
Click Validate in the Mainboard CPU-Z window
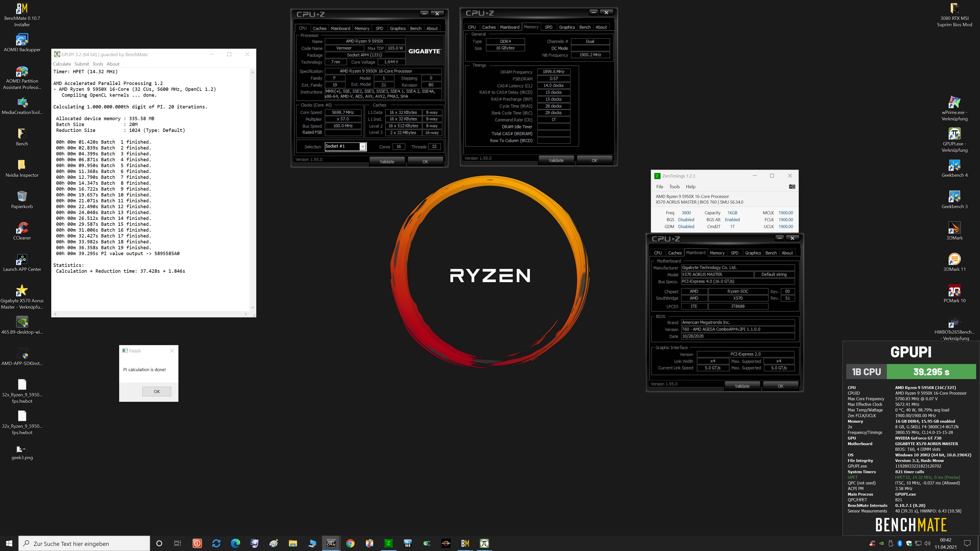[742, 386]
